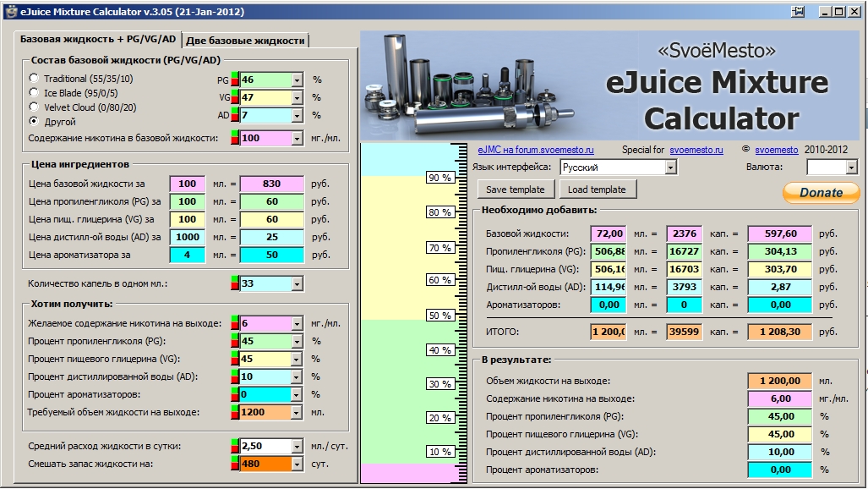Open the eJMC на forum.svoemesto.ru link
The width and height of the screenshot is (868, 489).
click(x=536, y=150)
